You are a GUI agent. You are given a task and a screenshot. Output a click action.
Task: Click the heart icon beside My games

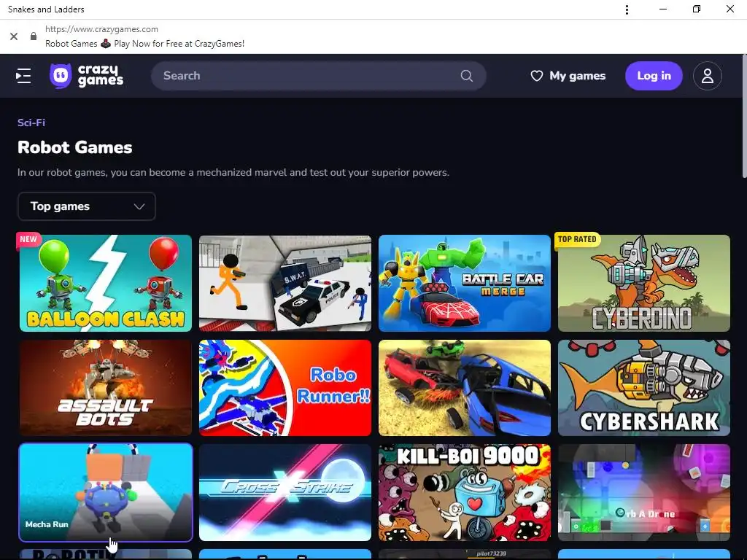click(536, 76)
